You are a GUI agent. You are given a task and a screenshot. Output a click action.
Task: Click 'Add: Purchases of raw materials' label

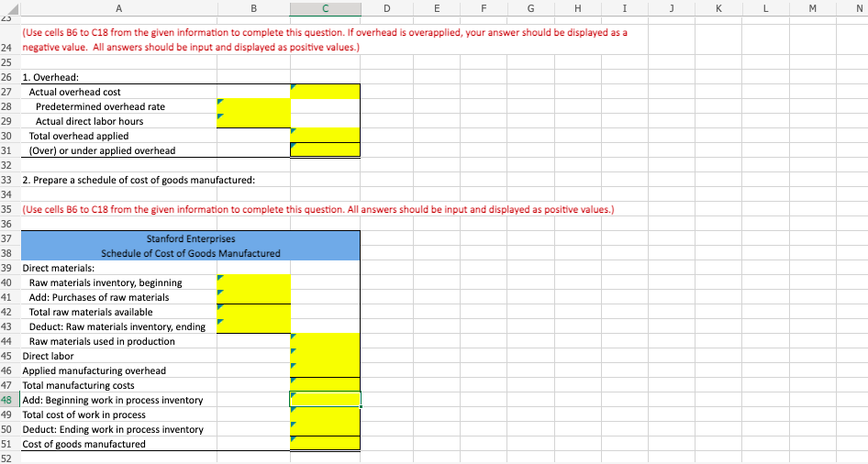click(99, 297)
